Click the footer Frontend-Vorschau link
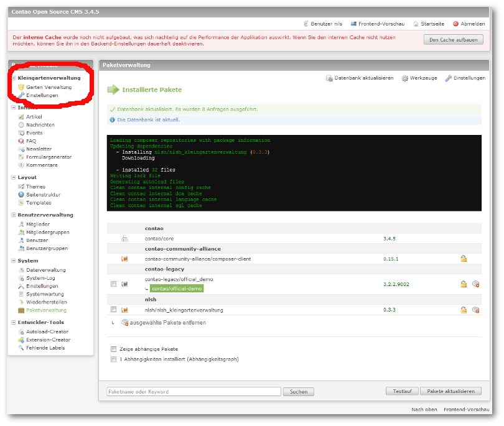The image size is (504, 426). point(467,410)
